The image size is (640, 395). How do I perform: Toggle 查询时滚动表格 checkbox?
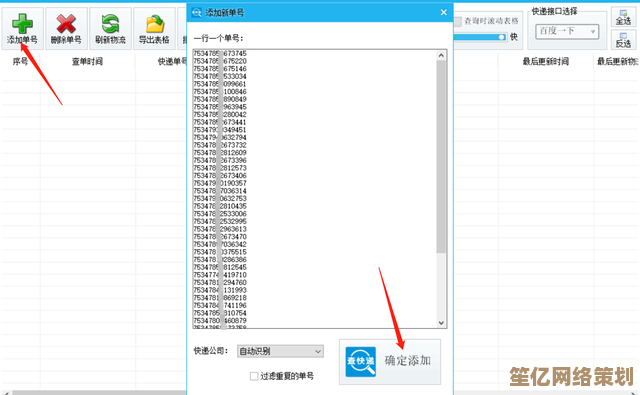click(458, 21)
